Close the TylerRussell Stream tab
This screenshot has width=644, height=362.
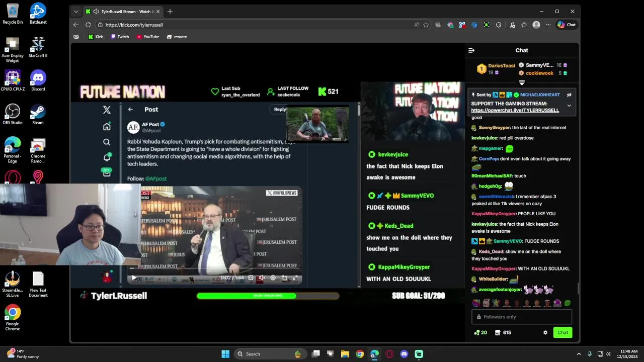[157, 12]
